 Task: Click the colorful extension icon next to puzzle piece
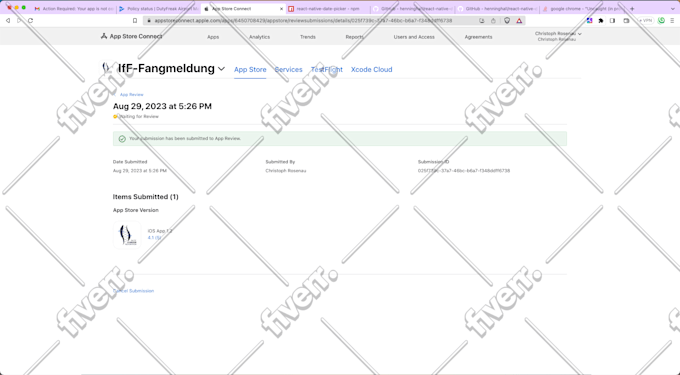tap(589, 20)
